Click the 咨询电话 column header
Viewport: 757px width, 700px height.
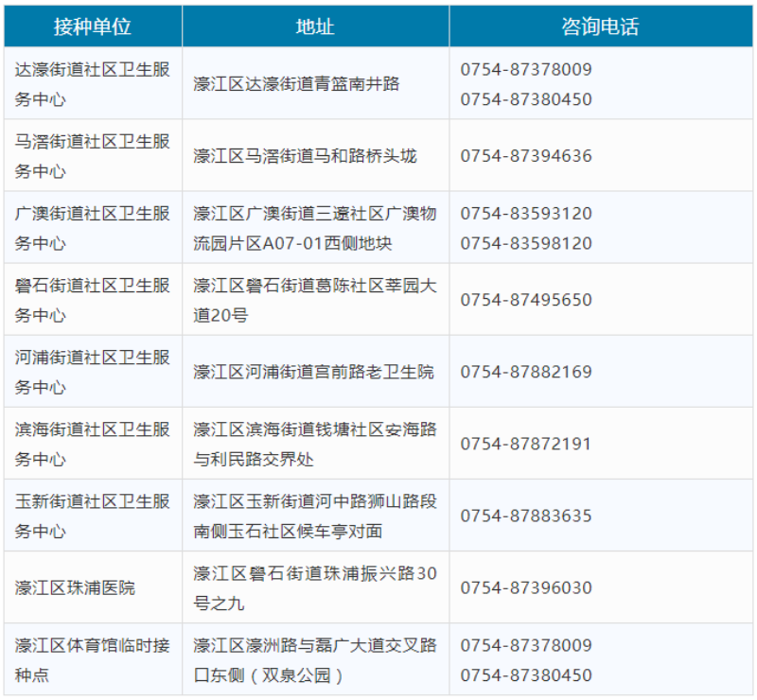pyautogui.click(x=600, y=26)
